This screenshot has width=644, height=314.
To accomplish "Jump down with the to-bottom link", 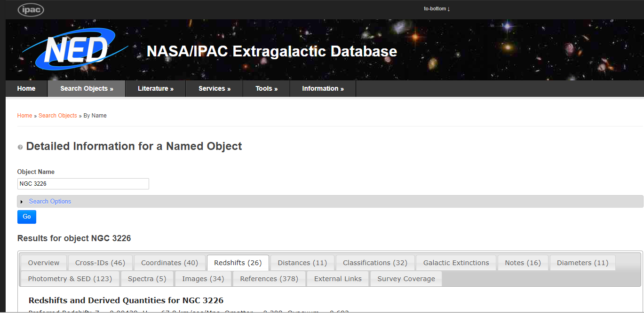I will coord(437,9).
